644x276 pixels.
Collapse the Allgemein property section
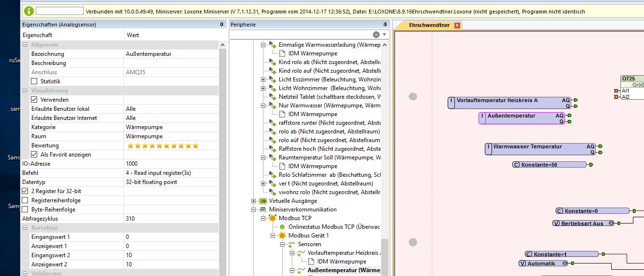(x=25, y=45)
